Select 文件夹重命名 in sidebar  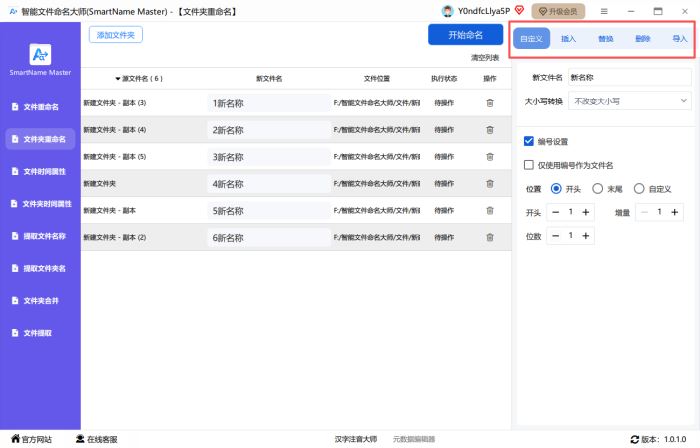(x=40, y=139)
